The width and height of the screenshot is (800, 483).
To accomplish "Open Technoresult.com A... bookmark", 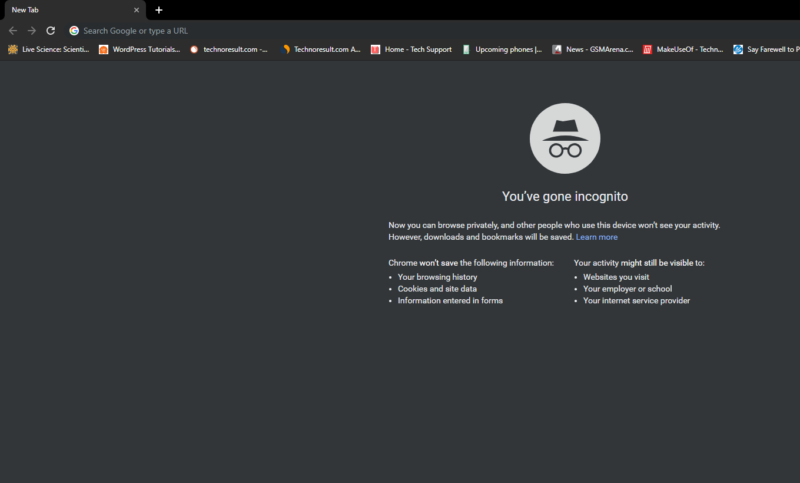I will tap(320, 49).
